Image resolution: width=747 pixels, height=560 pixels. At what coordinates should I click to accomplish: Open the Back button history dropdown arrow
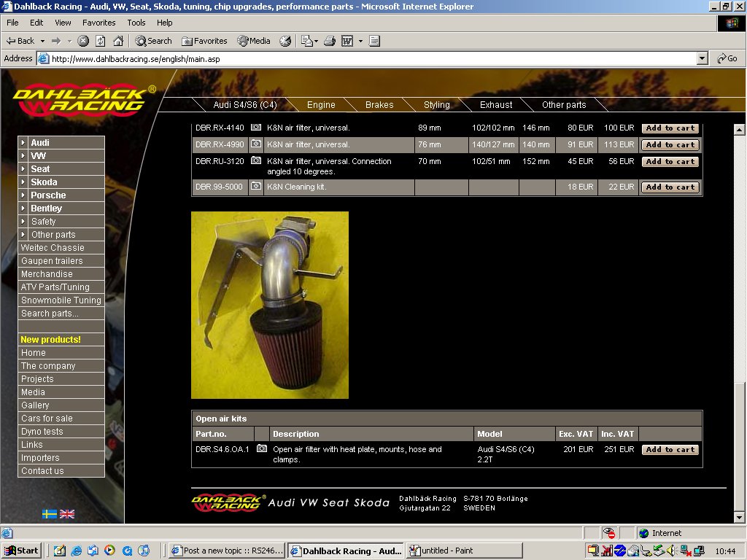pos(42,41)
